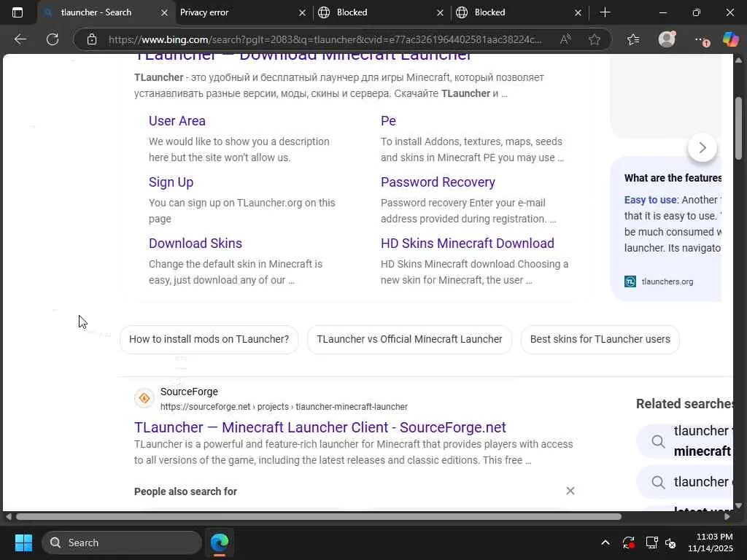Open the Password Recovery sitelink

pyautogui.click(x=438, y=182)
